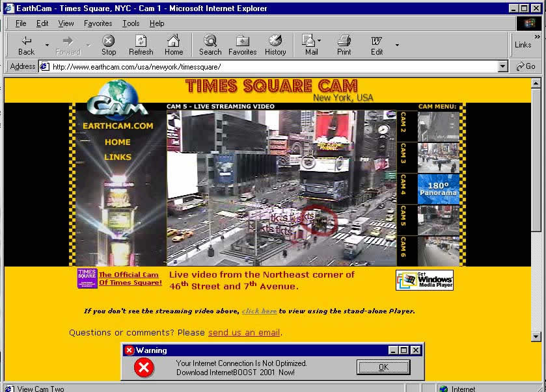The height and width of the screenshot is (392, 546).
Task: Click the HOME link in EarthCam sidebar
Action: pyautogui.click(x=118, y=142)
